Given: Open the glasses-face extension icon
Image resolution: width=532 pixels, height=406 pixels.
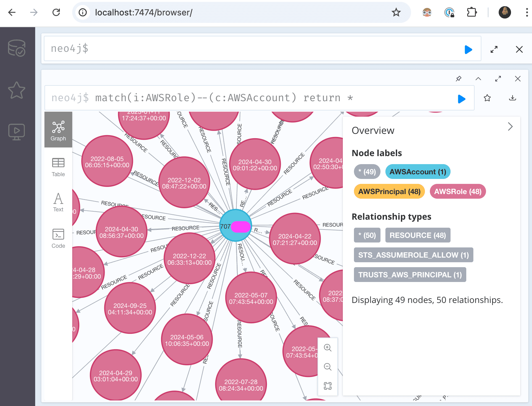Looking at the screenshot, I should (x=427, y=12).
